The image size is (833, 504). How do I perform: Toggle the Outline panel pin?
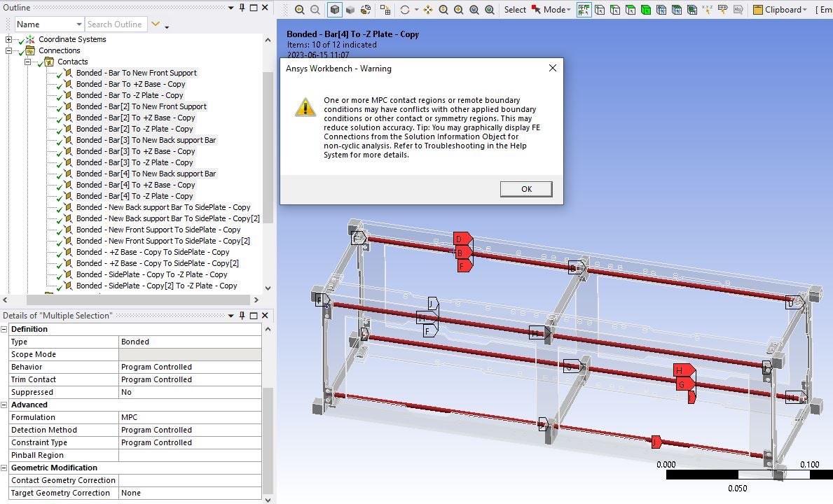click(x=242, y=8)
